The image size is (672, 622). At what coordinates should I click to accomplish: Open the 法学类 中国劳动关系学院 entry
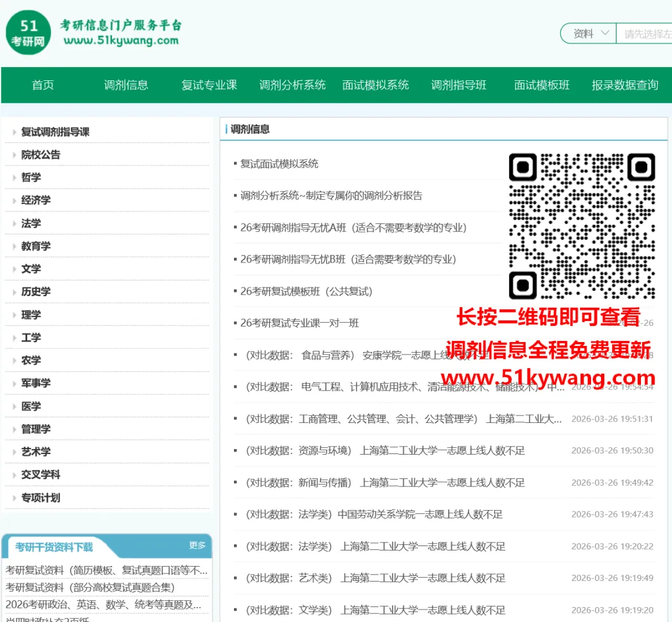pos(374,514)
